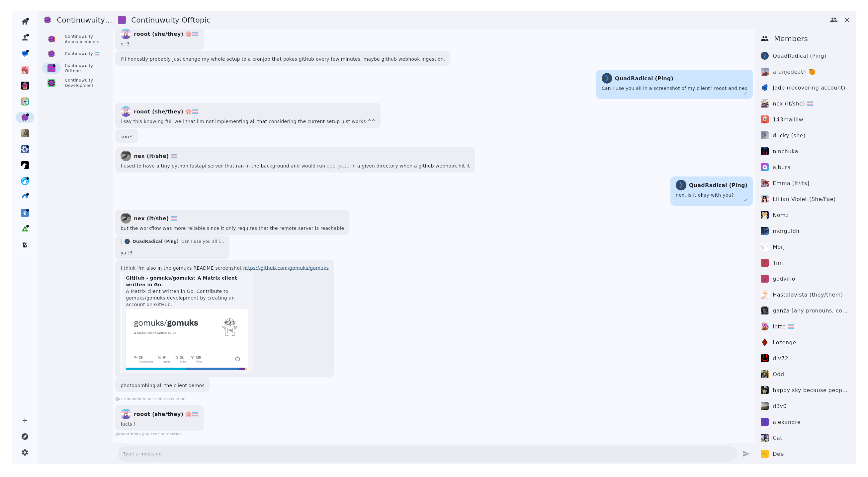
Task: Open the direct messages people icon
Action: [x=25, y=37]
